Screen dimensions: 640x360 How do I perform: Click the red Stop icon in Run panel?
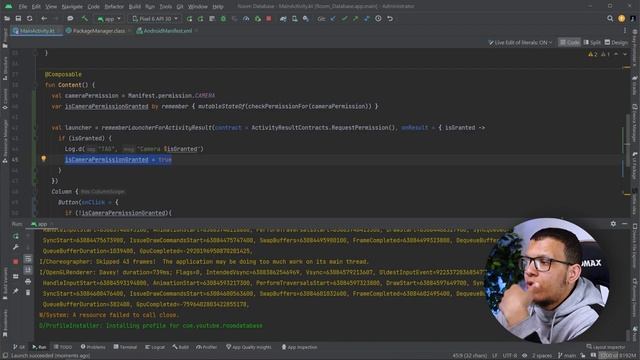click(x=16, y=261)
